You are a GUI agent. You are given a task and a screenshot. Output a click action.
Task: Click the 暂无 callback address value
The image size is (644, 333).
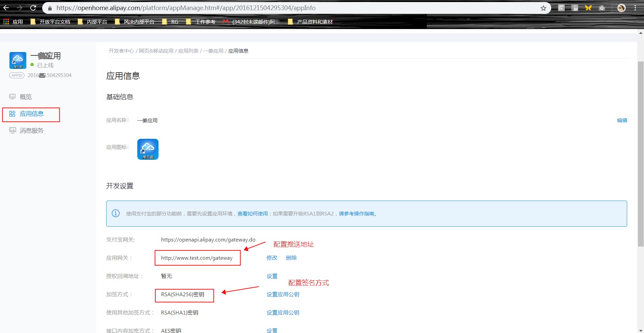coord(167,276)
